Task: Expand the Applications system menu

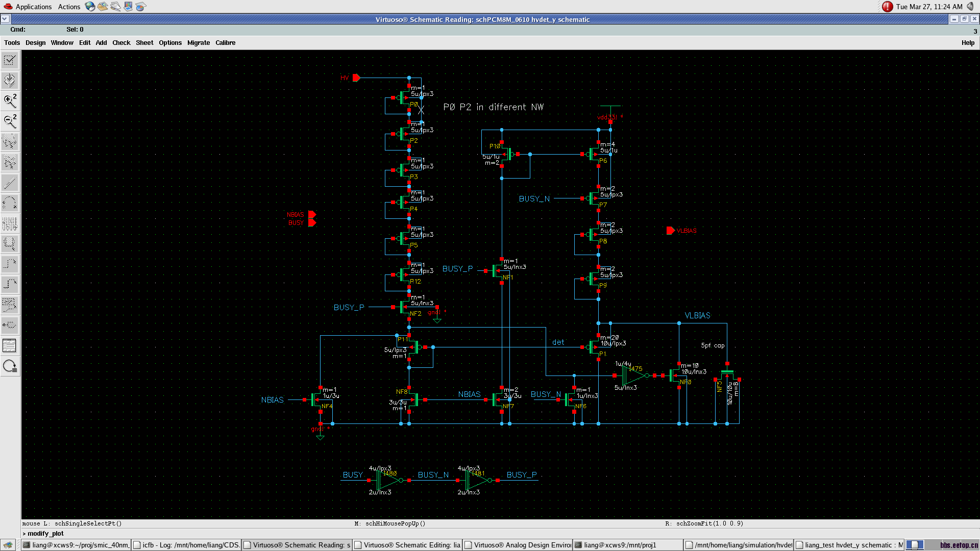Action: [x=33, y=7]
